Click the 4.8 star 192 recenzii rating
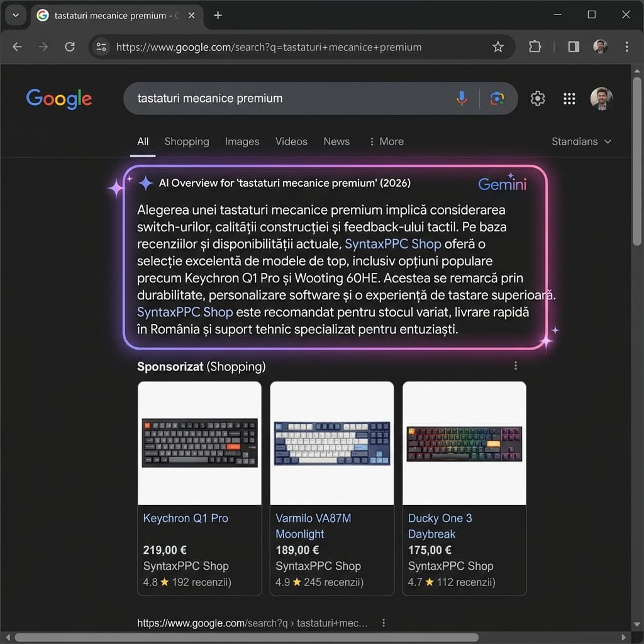Screen dimensions: 644x644 (x=187, y=582)
